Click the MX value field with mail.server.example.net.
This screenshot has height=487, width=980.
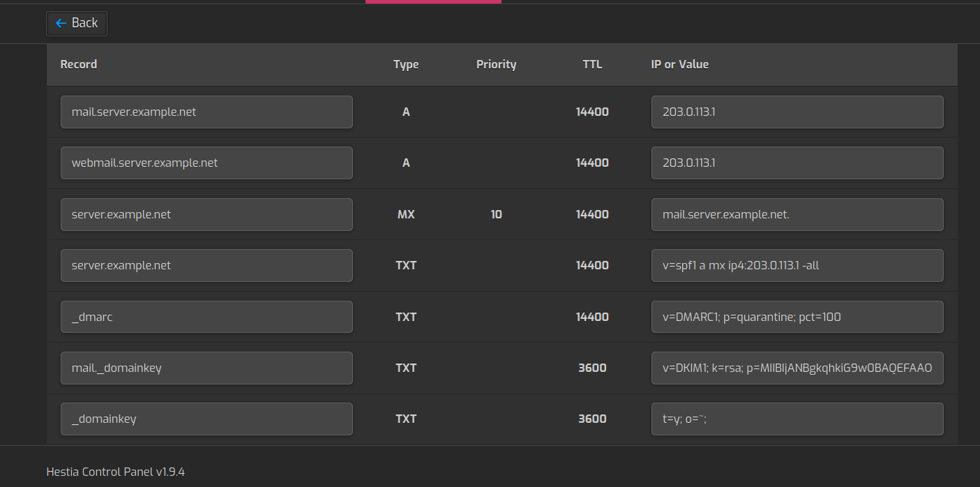pos(797,214)
